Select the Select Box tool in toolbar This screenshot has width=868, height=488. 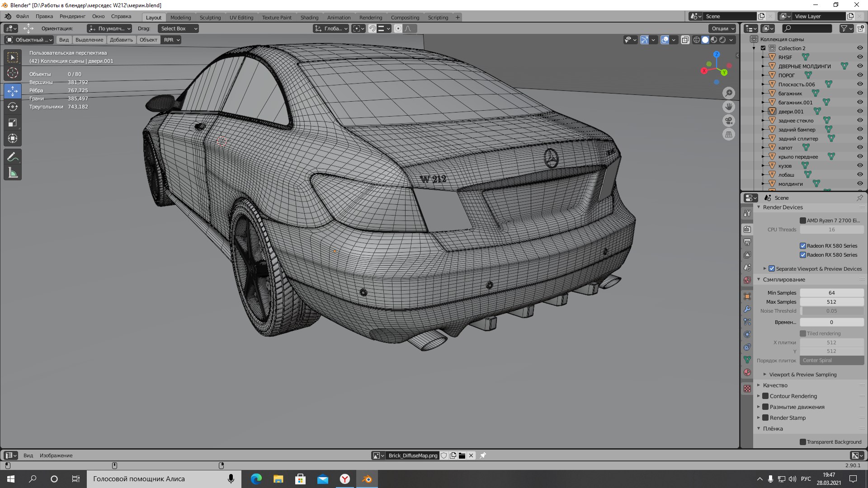point(13,57)
